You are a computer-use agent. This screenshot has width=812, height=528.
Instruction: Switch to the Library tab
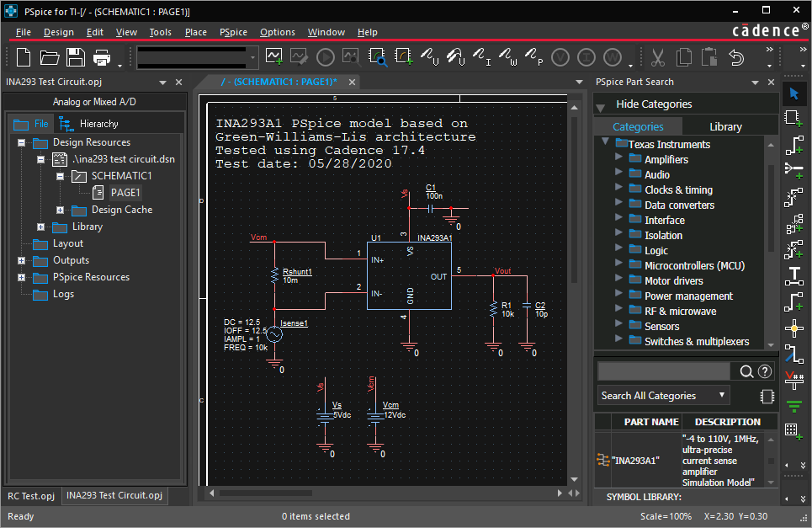click(725, 126)
